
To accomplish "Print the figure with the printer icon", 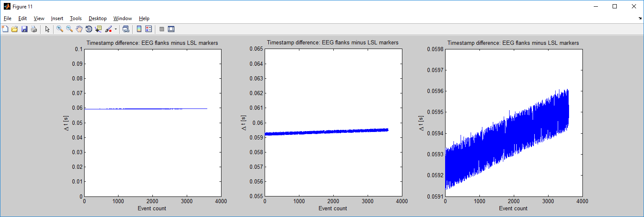I will [33, 29].
